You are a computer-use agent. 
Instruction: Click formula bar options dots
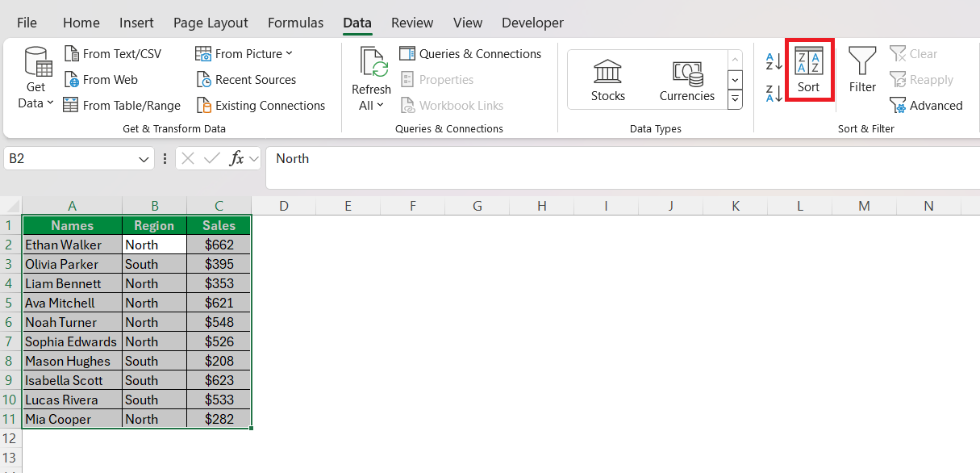pyautogui.click(x=165, y=159)
